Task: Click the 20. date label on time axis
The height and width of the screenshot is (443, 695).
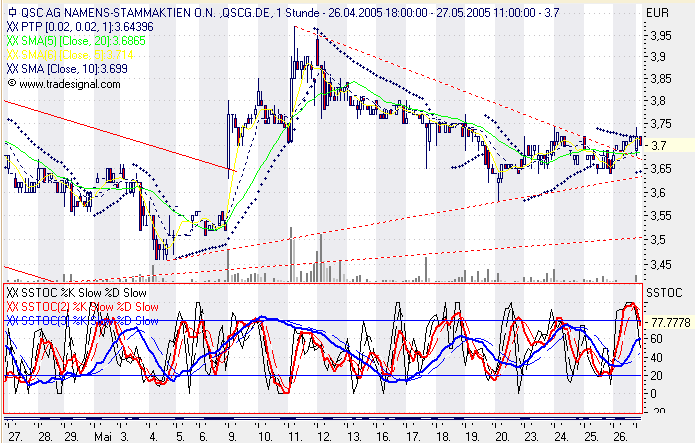Action: pyautogui.click(x=502, y=437)
